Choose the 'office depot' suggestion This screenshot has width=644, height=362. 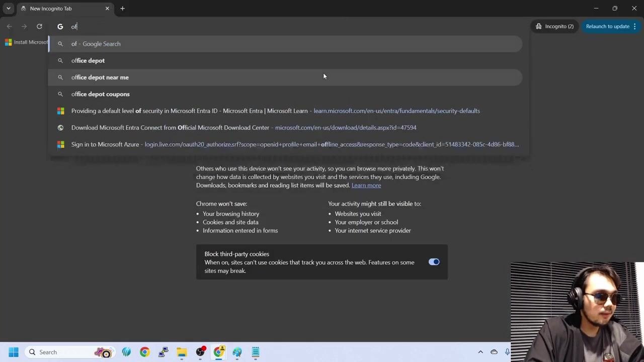pyautogui.click(x=285, y=60)
